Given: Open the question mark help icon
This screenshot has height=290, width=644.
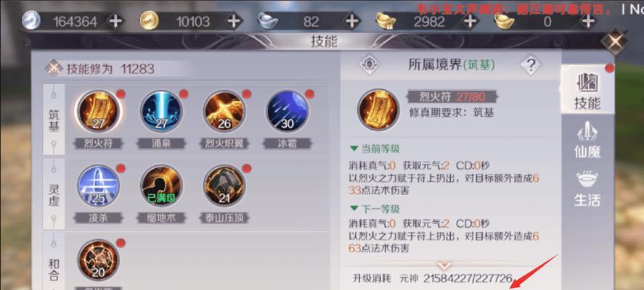Looking at the screenshot, I should [531, 65].
